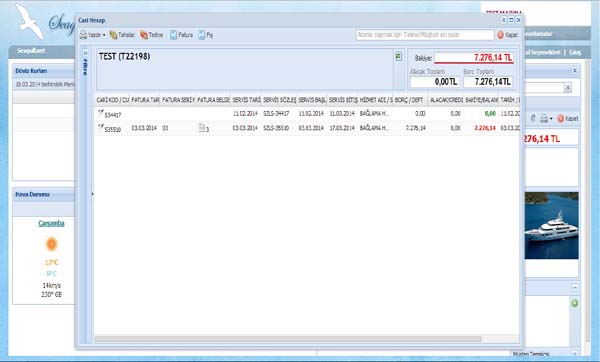
Task: Click the small splitter arrow left of grid
Action: (92, 194)
